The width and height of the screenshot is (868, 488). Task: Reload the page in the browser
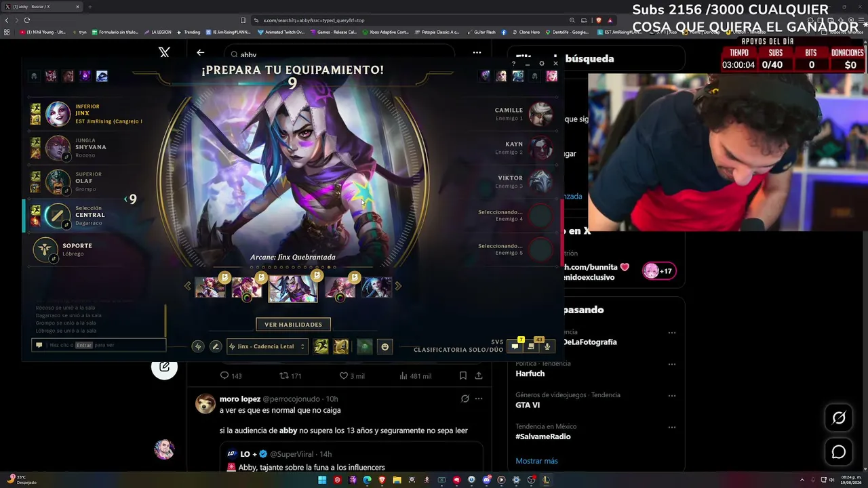pyautogui.click(x=27, y=20)
